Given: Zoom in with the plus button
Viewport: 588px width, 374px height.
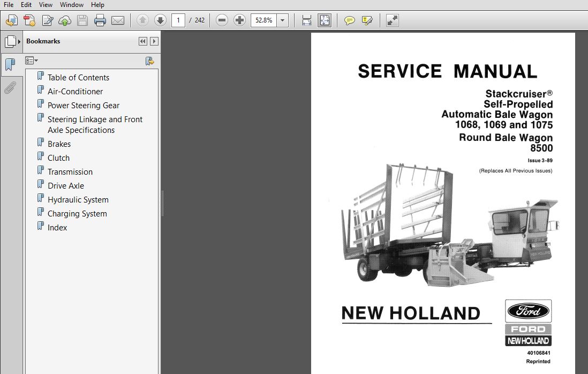Looking at the screenshot, I should [x=239, y=20].
